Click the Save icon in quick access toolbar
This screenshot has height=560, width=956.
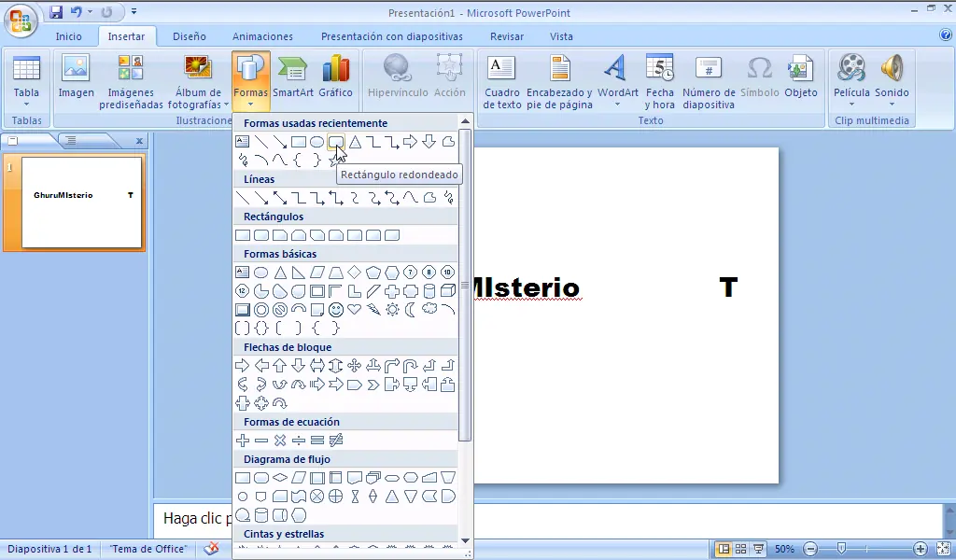56,11
